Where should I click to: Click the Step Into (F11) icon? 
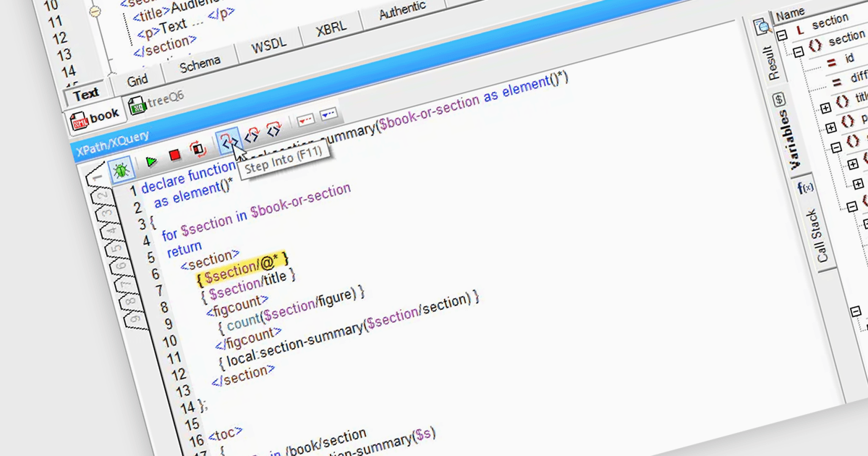click(229, 141)
